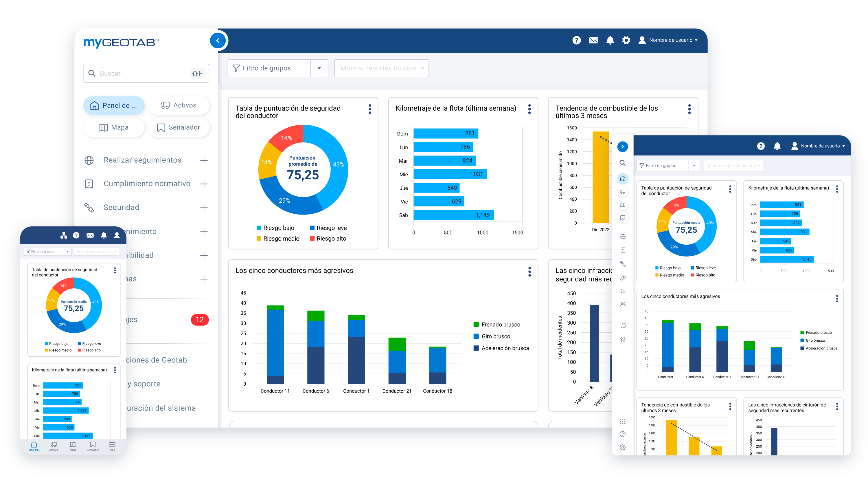Click the notifications bell icon

tap(610, 40)
